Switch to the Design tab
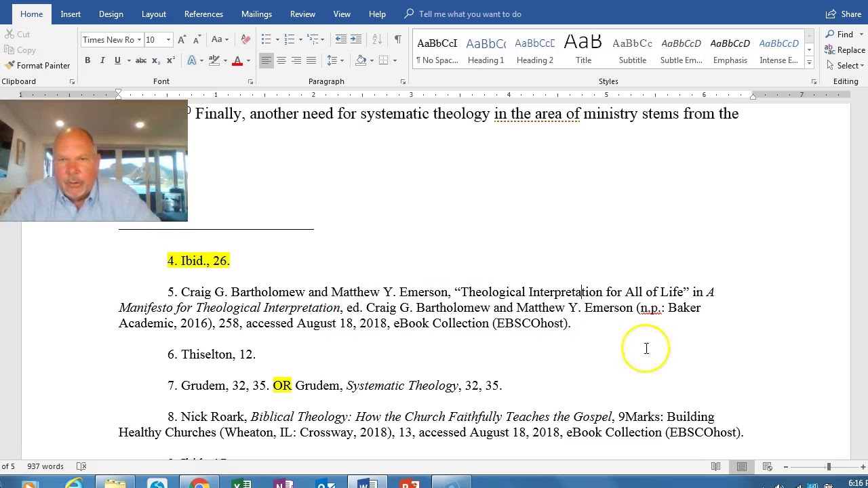 tap(111, 14)
